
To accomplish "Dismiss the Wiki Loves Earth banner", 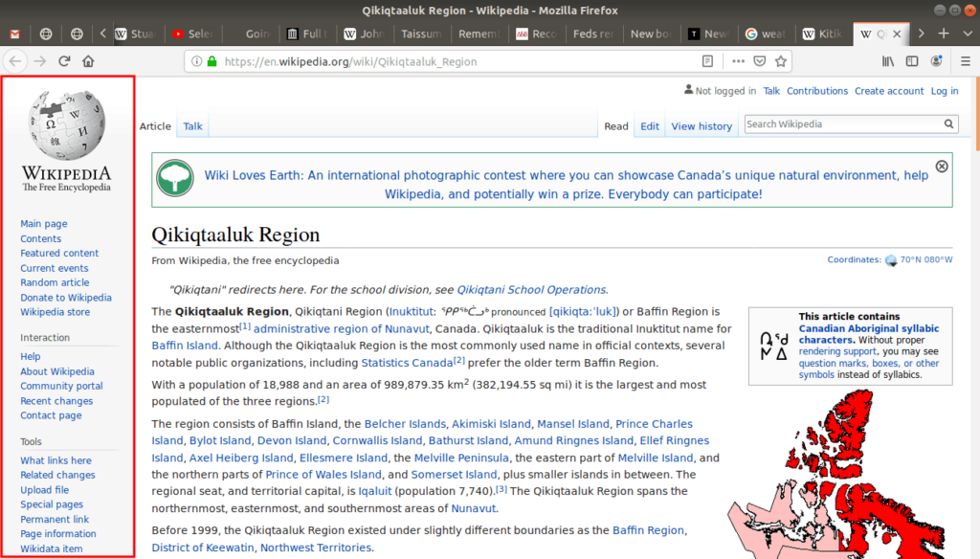I will point(942,167).
